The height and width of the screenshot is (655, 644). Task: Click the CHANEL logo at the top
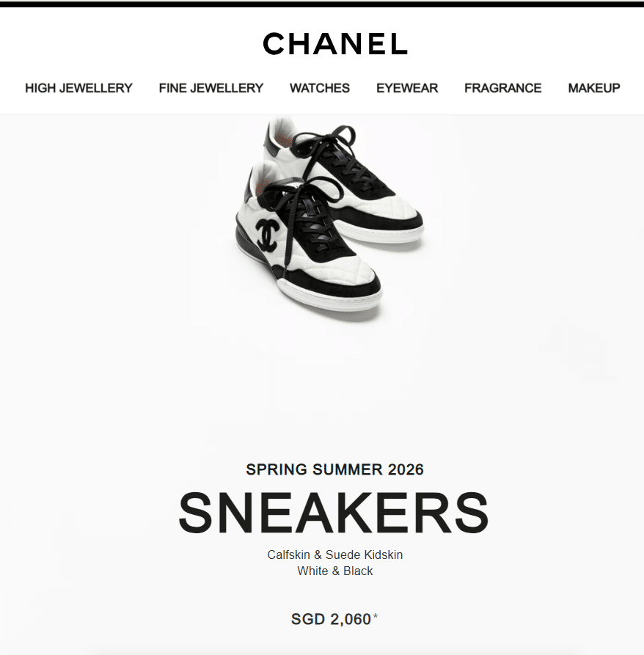(335, 44)
